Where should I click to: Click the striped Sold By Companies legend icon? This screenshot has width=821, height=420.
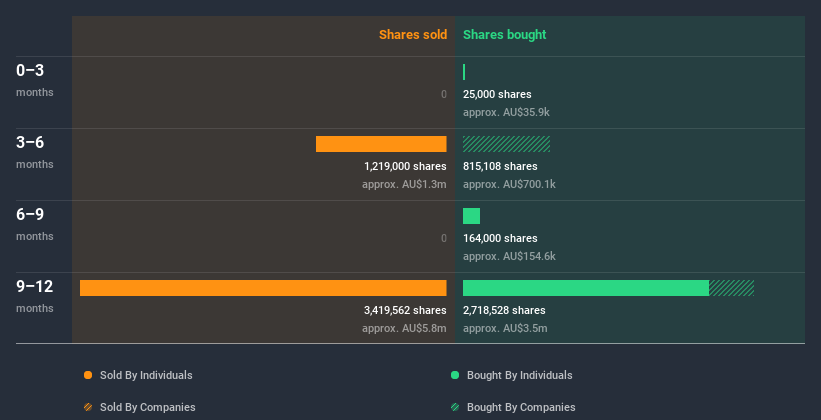(x=88, y=407)
